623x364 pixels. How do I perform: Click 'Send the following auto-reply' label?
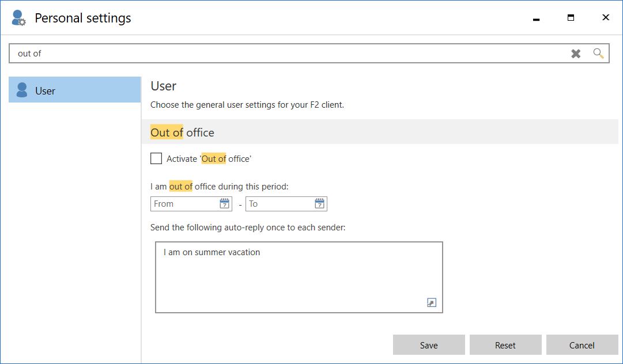click(x=248, y=228)
